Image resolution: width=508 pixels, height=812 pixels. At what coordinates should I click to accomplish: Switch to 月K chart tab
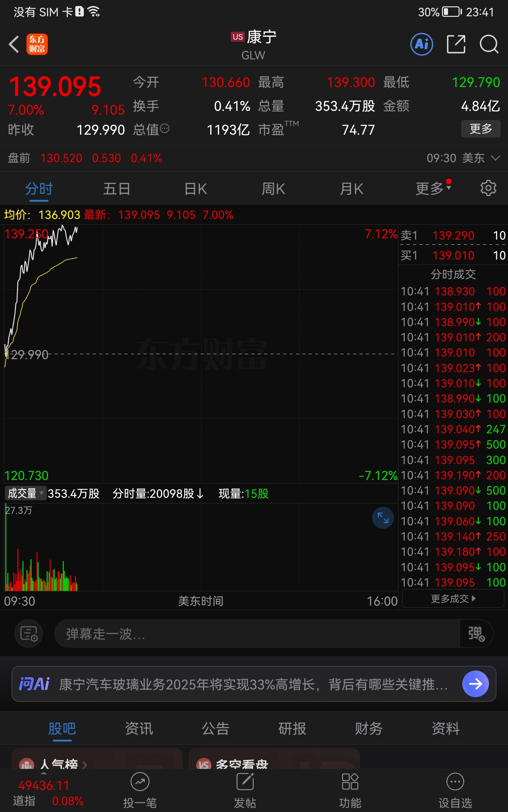(351, 189)
